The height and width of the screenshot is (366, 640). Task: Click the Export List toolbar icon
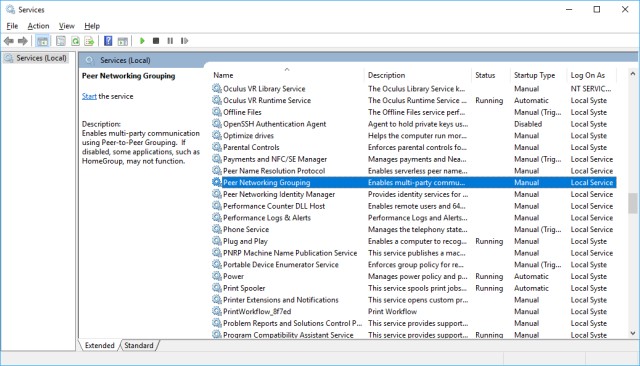[x=89, y=41]
